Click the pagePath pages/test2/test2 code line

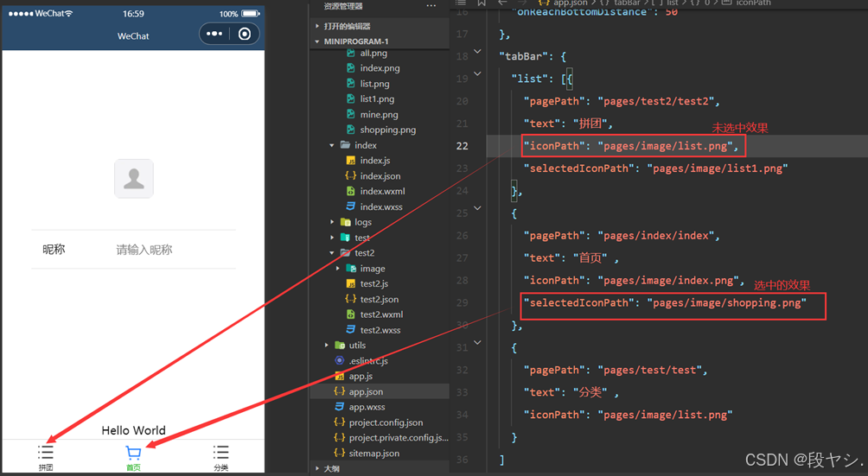coord(622,101)
